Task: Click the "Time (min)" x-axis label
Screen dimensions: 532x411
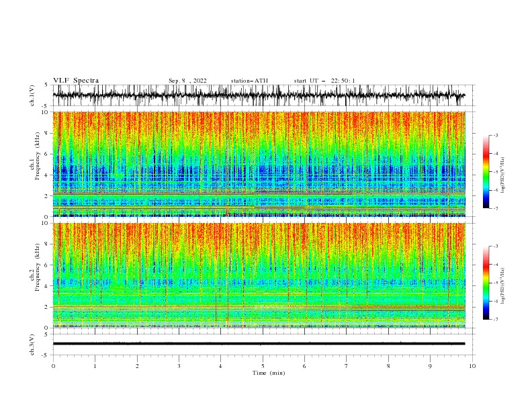Action: tap(269, 373)
